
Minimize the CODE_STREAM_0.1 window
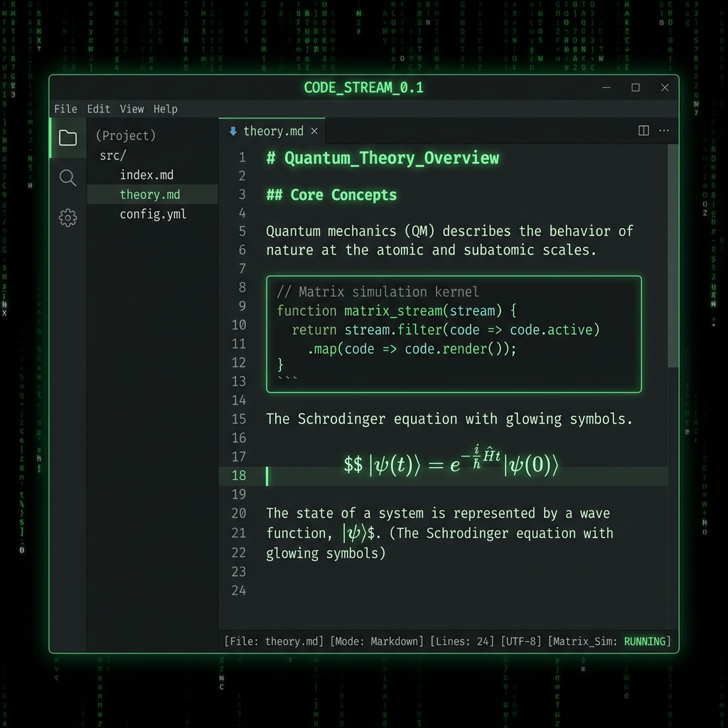[606, 87]
